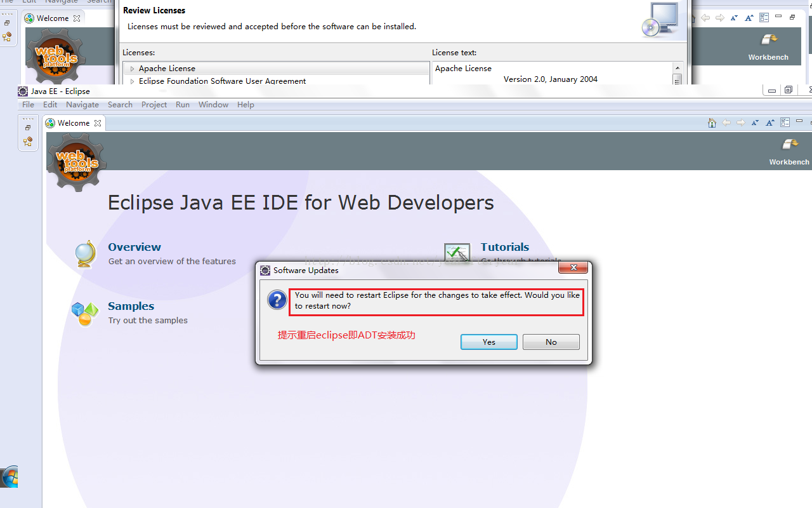Maximize the Welcome view in the background window

[x=792, y=17]
